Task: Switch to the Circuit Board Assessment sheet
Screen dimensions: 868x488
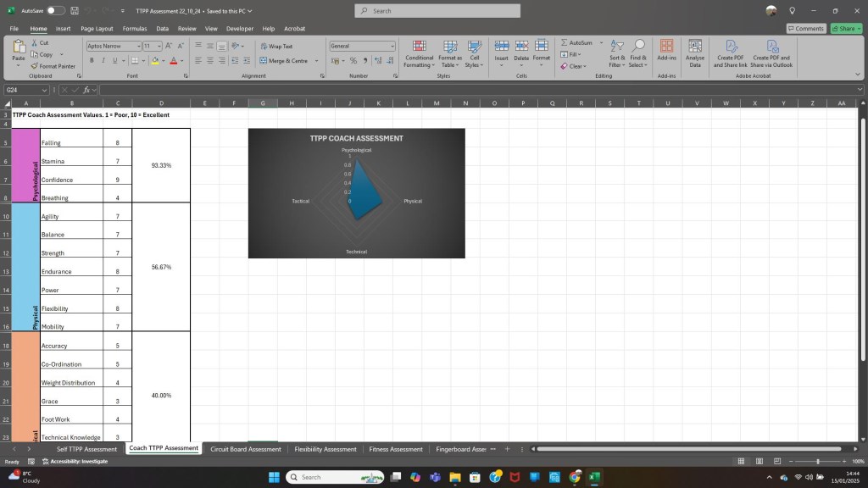Action: pos(245,449)
